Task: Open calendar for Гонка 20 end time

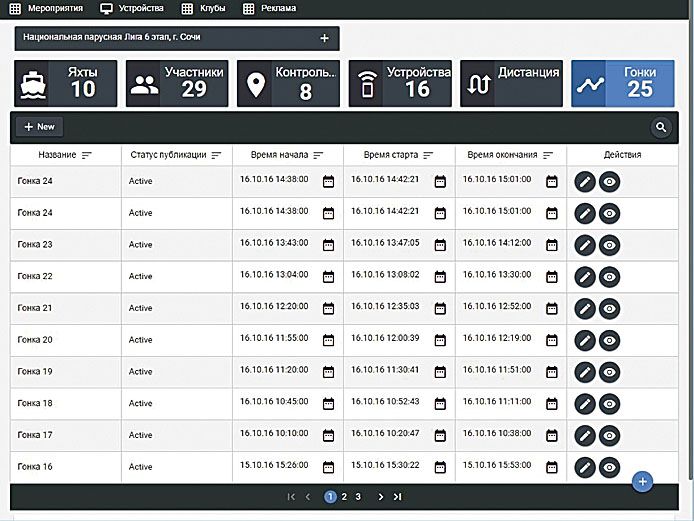Action: coord(551,340)
